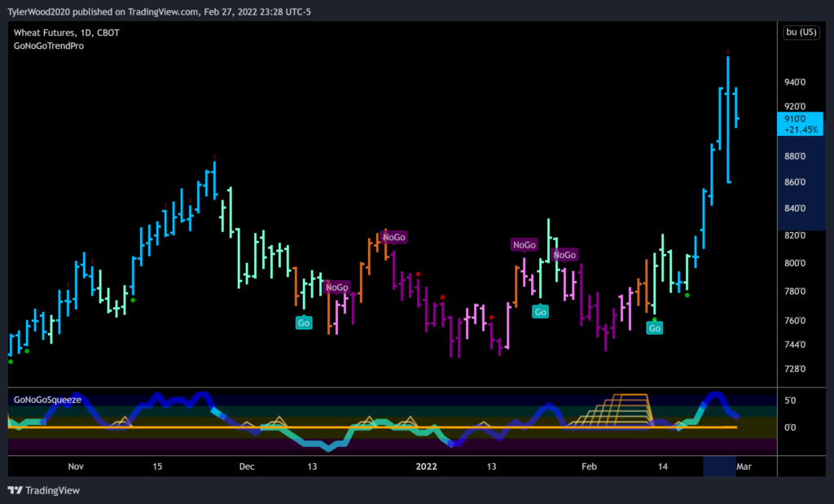Click the Mar date label
This screenshot has height=504, width=834.
pyautogui.click(x=744, y=467)
